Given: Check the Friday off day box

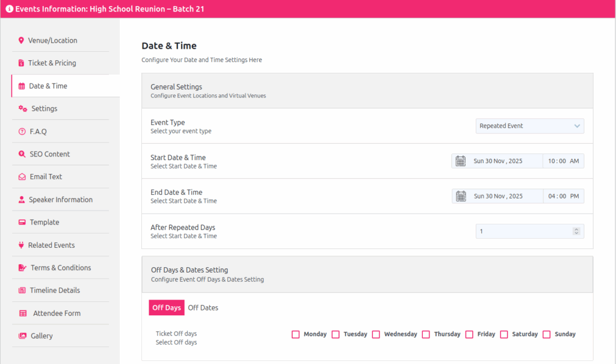Looking at the screenshot, I should pyautogui.click(x=469, y=335).
